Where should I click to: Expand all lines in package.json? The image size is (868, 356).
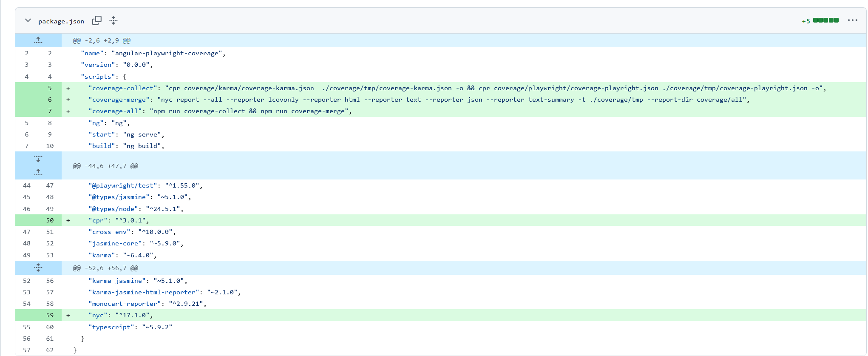(113, 20)
